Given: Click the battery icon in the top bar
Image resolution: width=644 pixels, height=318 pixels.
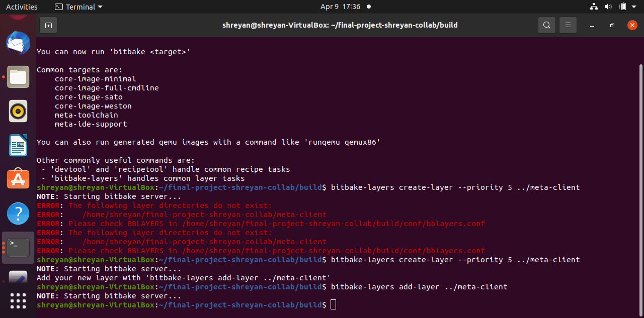Looking at the screenshot, I should tap(622, 7).
